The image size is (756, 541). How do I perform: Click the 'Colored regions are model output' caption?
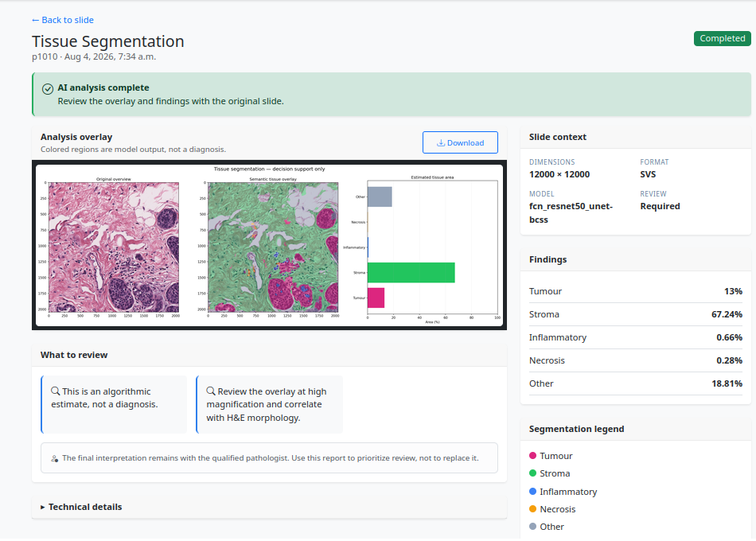(133, 150)
